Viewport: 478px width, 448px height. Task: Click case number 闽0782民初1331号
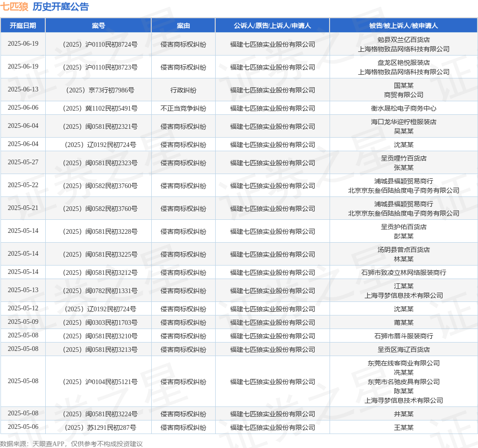point(100,291)
